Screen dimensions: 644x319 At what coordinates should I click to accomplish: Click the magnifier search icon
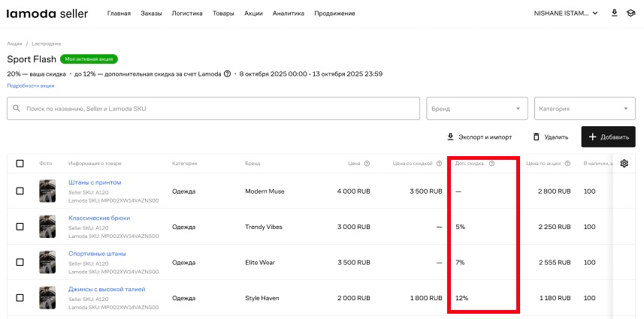pyautogui.click(x=17, y=109)
